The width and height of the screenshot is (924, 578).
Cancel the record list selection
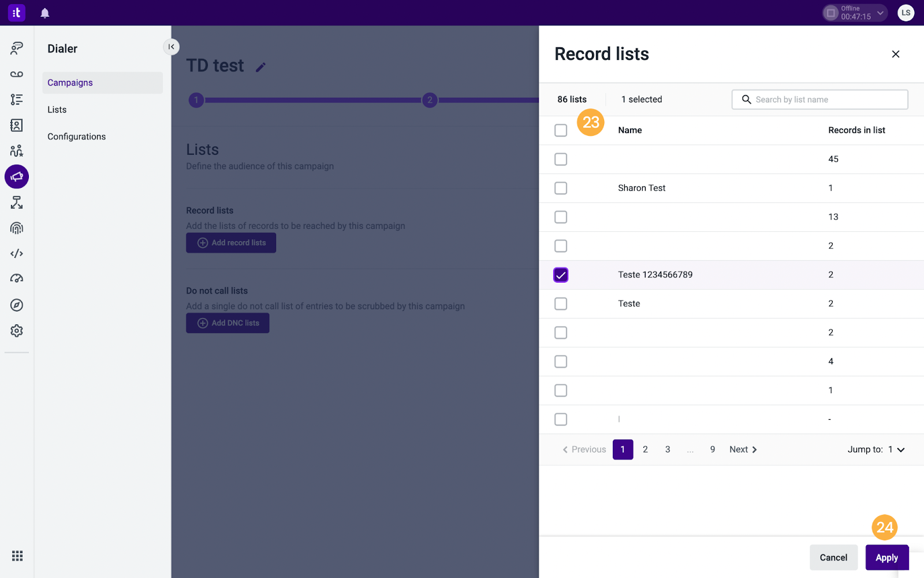[833, 558]
